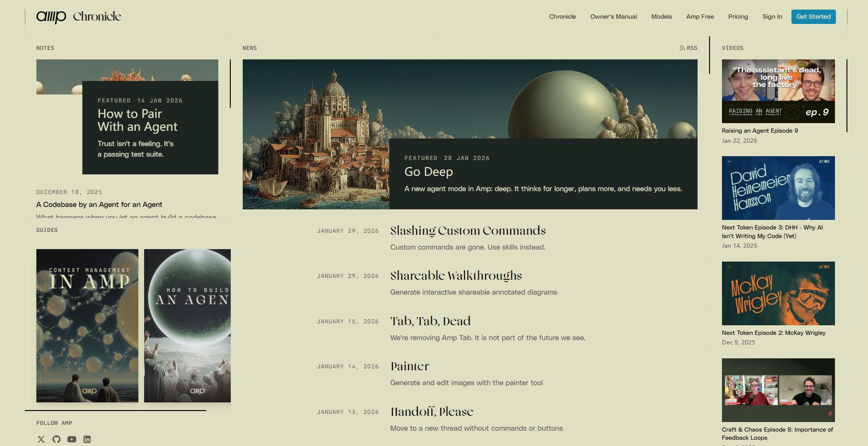
Task: Click the Videos section heading
Action: coord(733,48)
